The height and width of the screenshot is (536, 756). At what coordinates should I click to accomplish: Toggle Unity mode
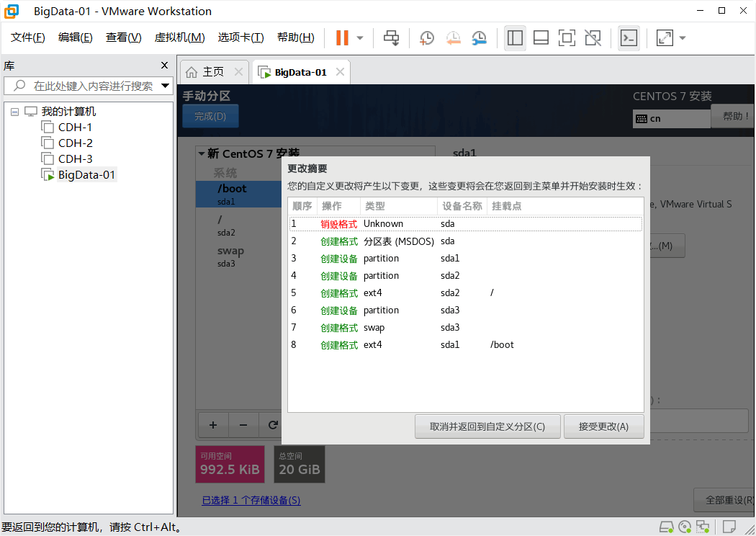[593, 37]
